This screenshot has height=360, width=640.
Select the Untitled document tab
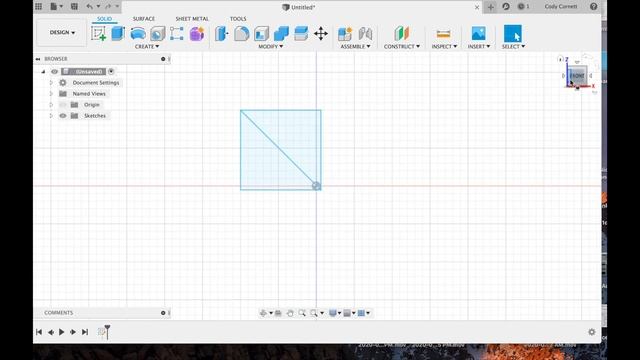298,7
